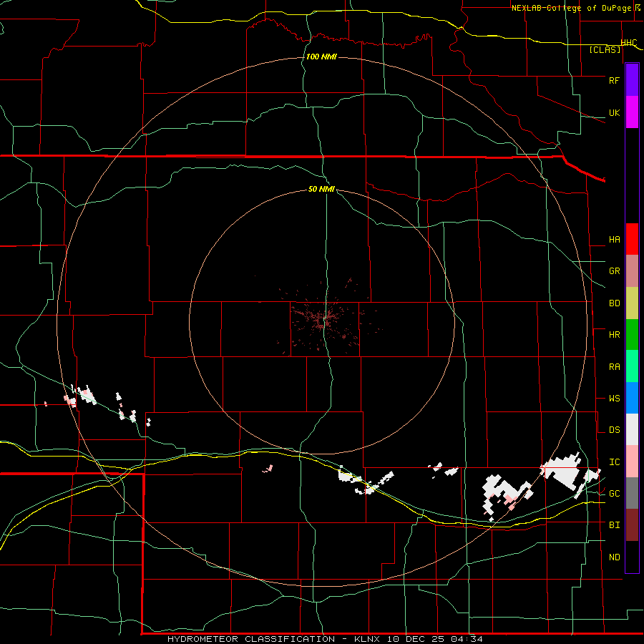Viewport: 644px width, 644px height.
Task: Click the ND legend label
Action: point(614,557)
